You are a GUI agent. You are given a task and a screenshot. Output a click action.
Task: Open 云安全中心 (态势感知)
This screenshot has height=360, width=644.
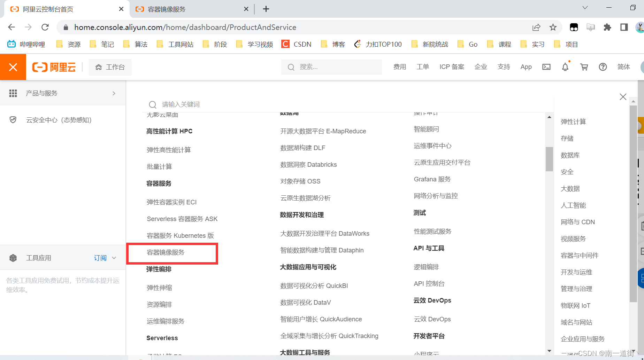[59, 120]
